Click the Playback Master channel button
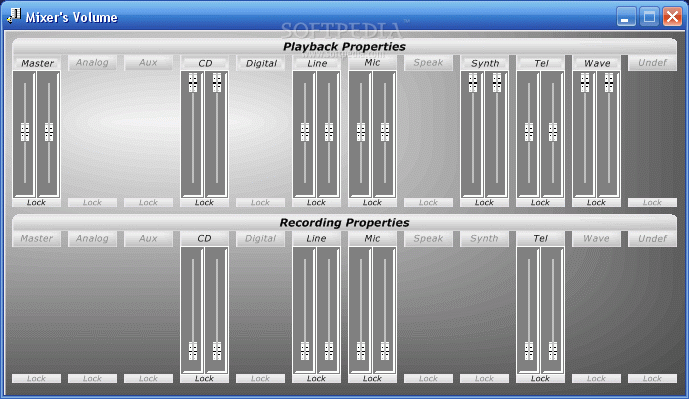This screenshot has height=399, width=689. [36, 63]
